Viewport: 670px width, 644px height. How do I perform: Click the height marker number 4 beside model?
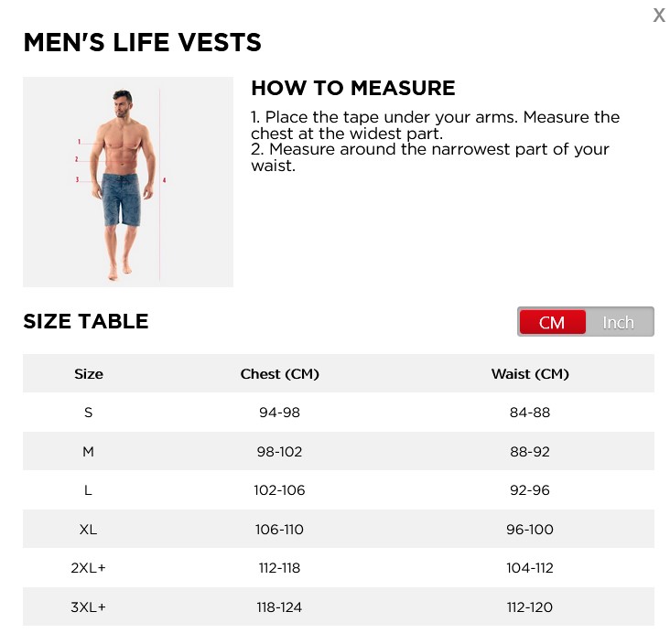click(x=164, y=180)
